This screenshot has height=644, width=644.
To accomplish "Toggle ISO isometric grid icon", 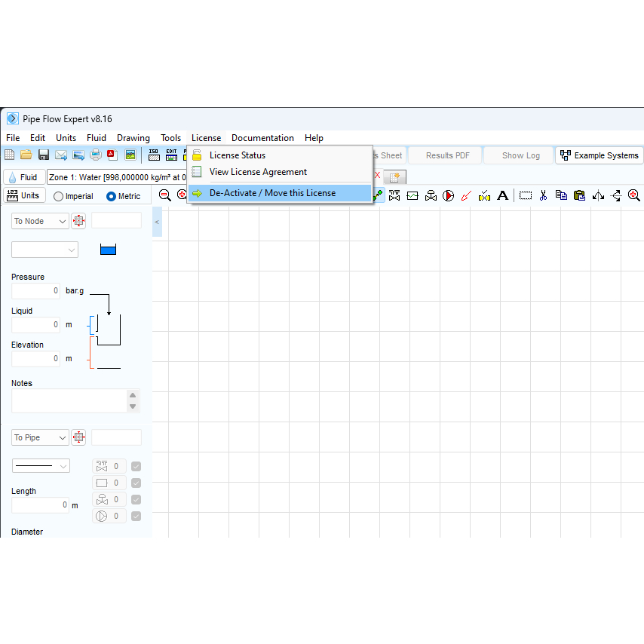I will click(154, 155).
